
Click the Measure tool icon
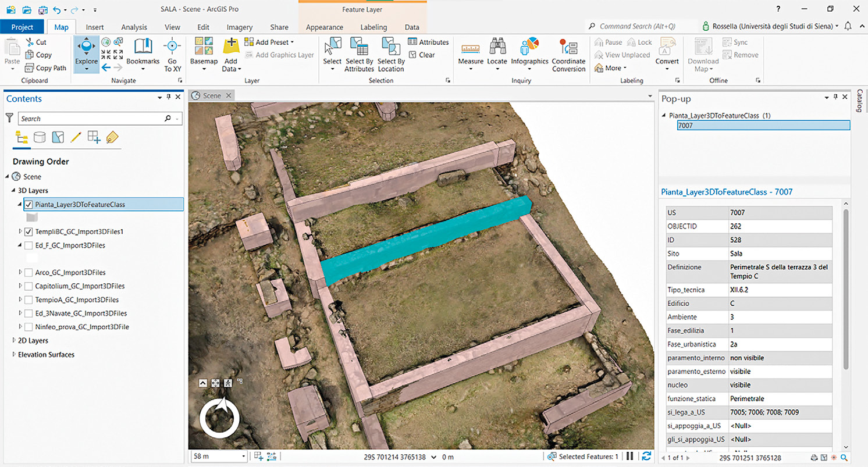470,49
